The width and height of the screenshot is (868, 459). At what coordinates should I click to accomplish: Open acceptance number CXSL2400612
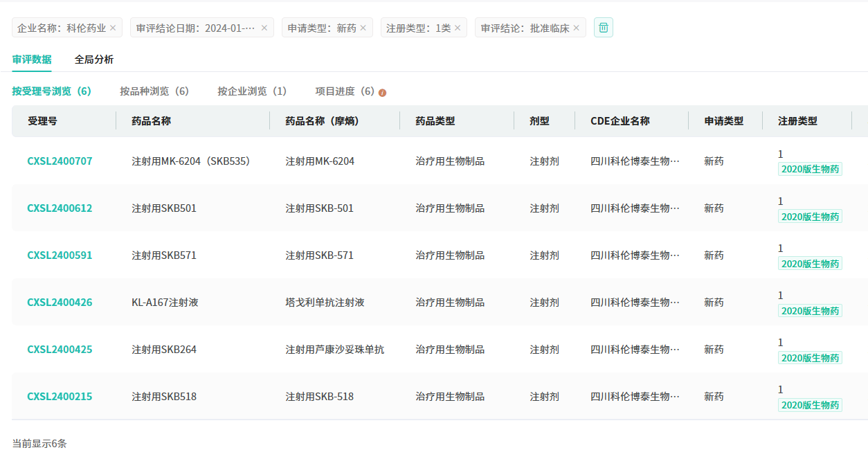[x=60, y=208]
